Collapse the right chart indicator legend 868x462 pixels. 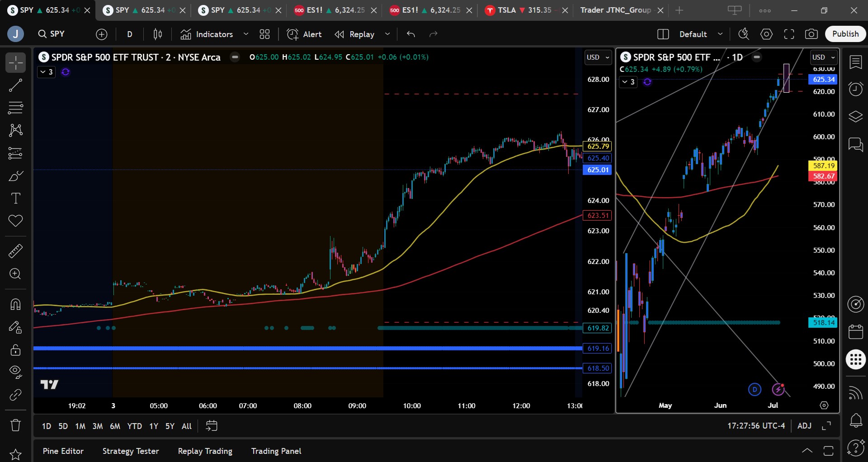pos(628,82)
